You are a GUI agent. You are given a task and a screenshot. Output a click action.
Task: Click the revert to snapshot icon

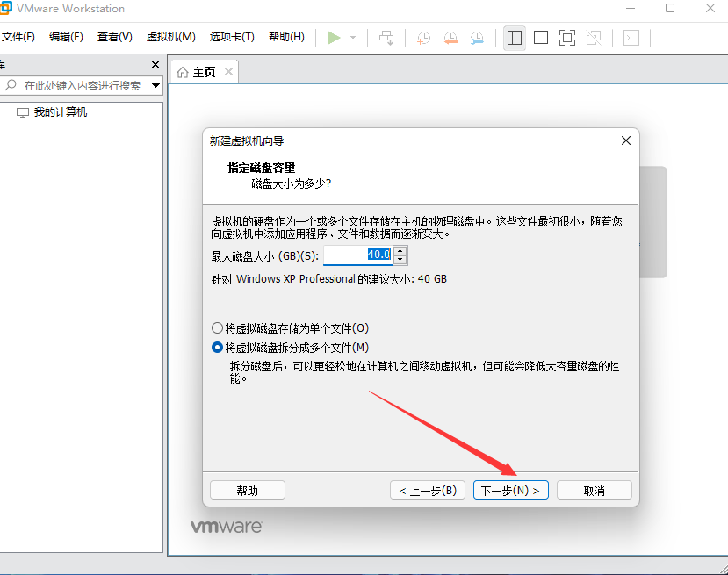450,38
